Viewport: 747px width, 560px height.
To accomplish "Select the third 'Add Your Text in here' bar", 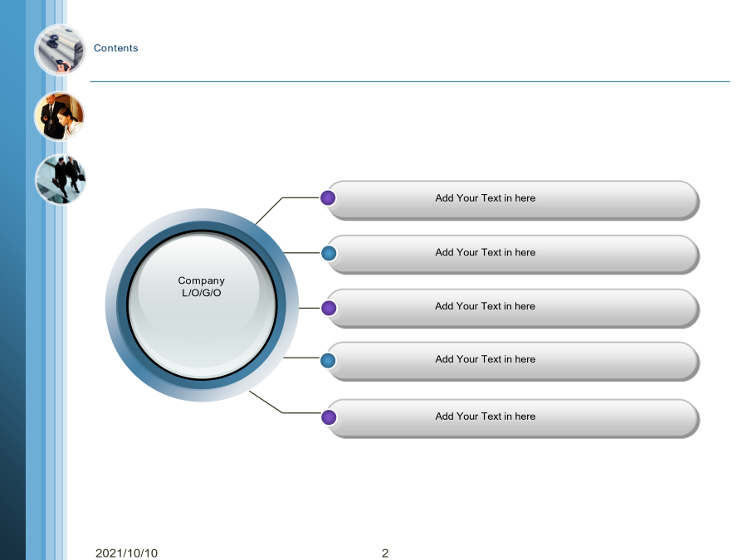I will (x=513, y=308).
